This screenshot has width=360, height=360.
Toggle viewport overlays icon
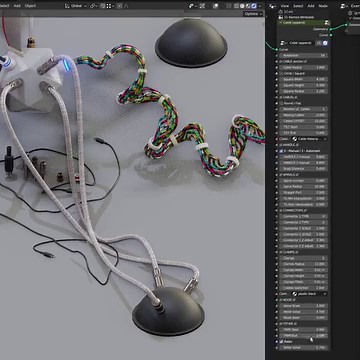pyautogui.click(x=216, y=6)
